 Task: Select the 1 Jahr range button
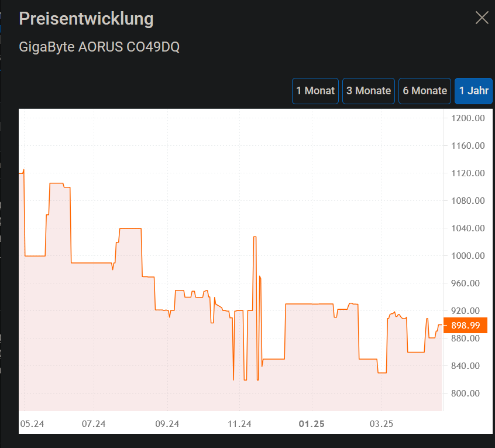[x=473, y=91]
